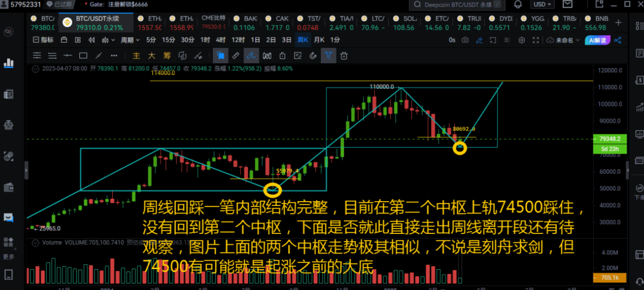Switch to the 12时 timeframe

pyautogui.click(x=238, y=40)
